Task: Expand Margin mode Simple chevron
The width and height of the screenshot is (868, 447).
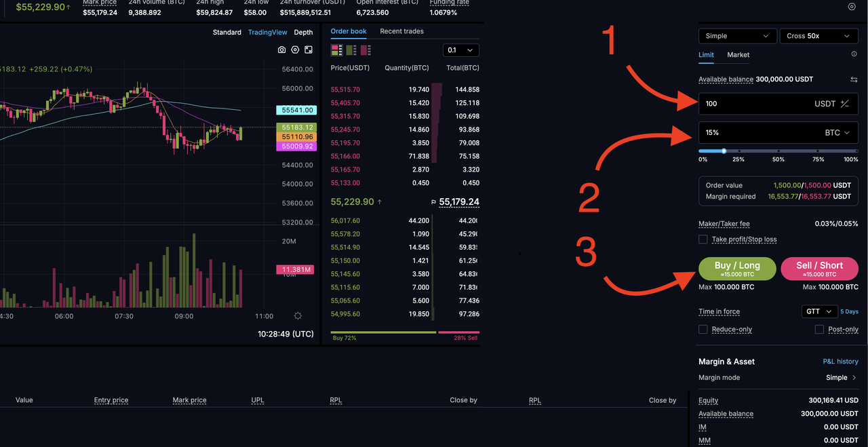Action: click(854, 378)
